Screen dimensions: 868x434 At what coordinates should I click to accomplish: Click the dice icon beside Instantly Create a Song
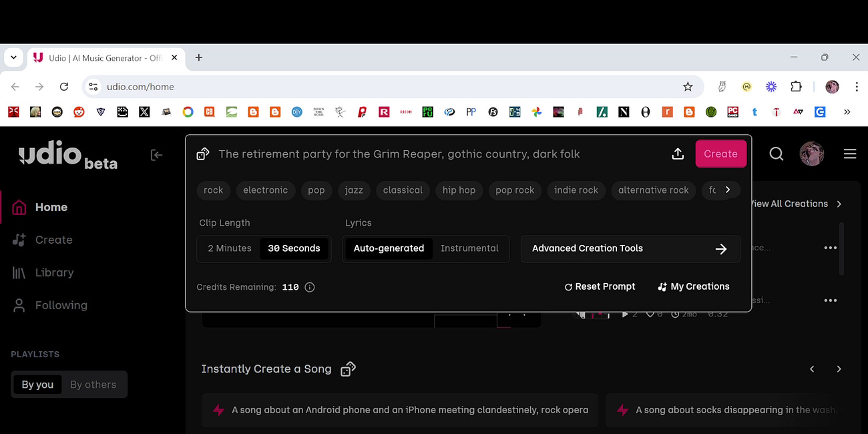pyautogui.click(x=348, y=369)
